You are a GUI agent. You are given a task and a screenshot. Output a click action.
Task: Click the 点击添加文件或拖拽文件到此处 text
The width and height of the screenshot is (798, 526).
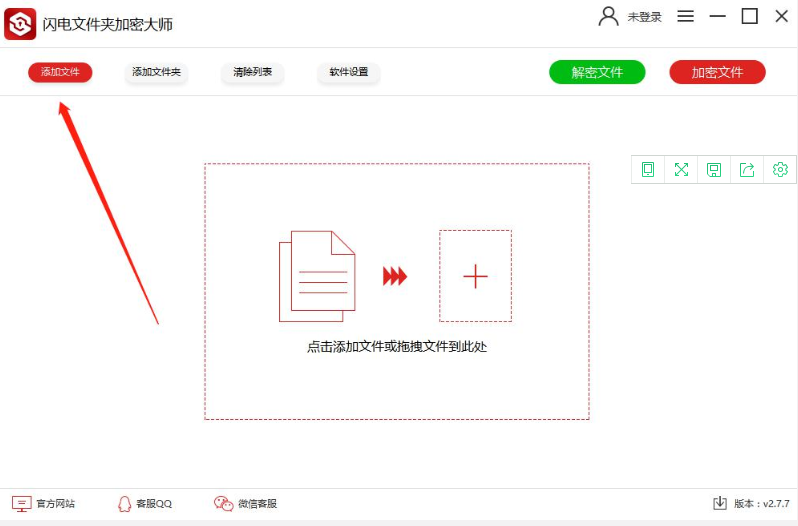click(x=397, y=346)
